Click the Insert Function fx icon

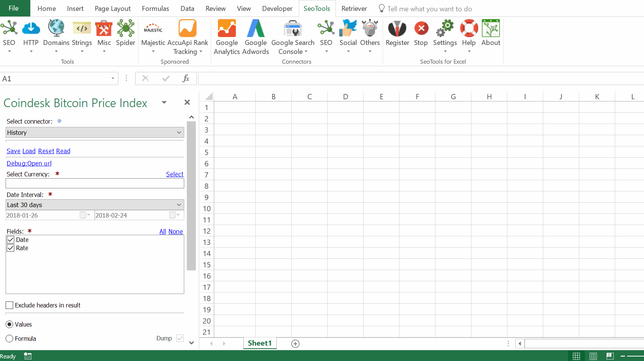click(x=186, y=78)
